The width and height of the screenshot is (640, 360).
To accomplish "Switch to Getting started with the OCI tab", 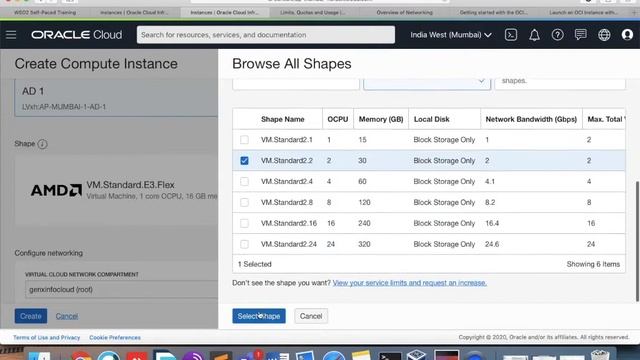I will [493, 13].
